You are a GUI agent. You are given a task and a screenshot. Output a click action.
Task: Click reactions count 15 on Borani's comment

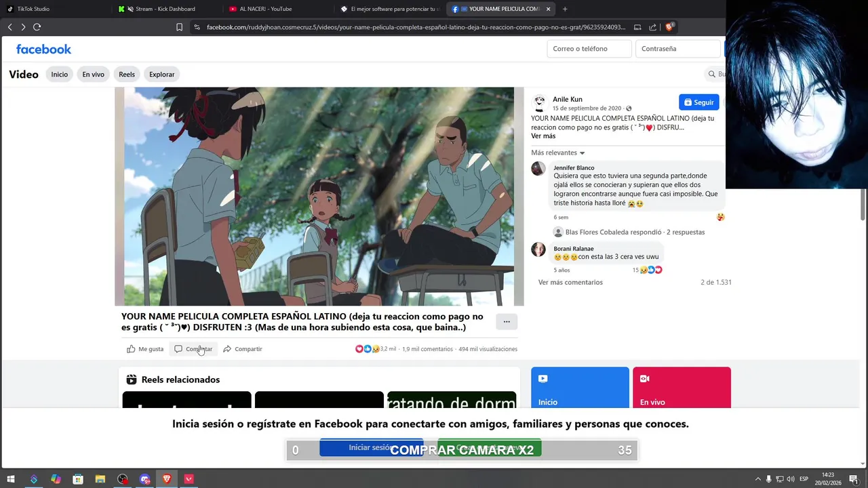pyautogui.click(x=647, y=270)
